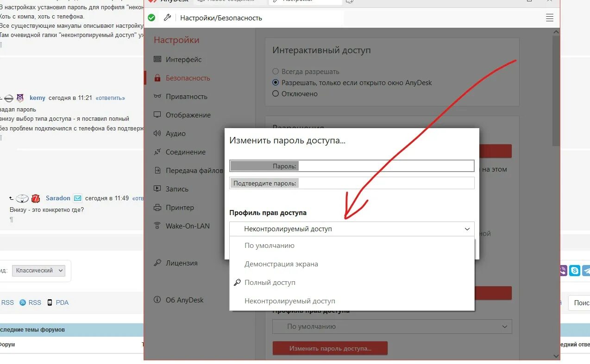Open Saradon's user profile link
The image size is (590, 364).
[x=58, y=198]
